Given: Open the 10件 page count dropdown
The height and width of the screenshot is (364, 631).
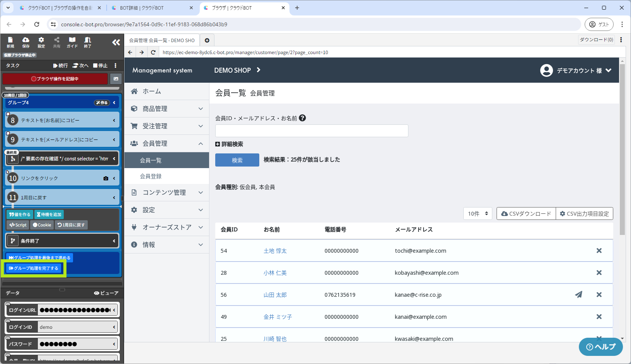Looking at the screenshot, I should click(x=478, y=213).
